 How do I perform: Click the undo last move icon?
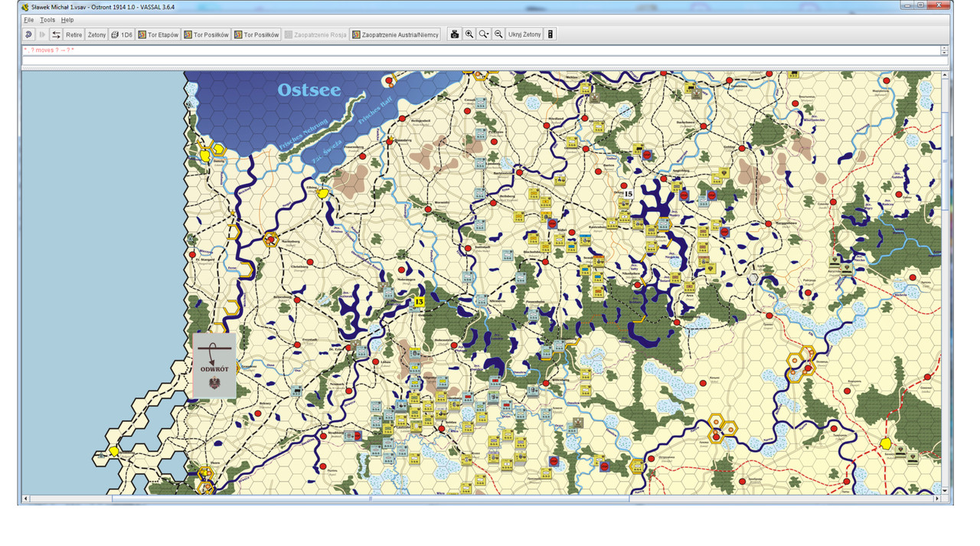[28, 34]
